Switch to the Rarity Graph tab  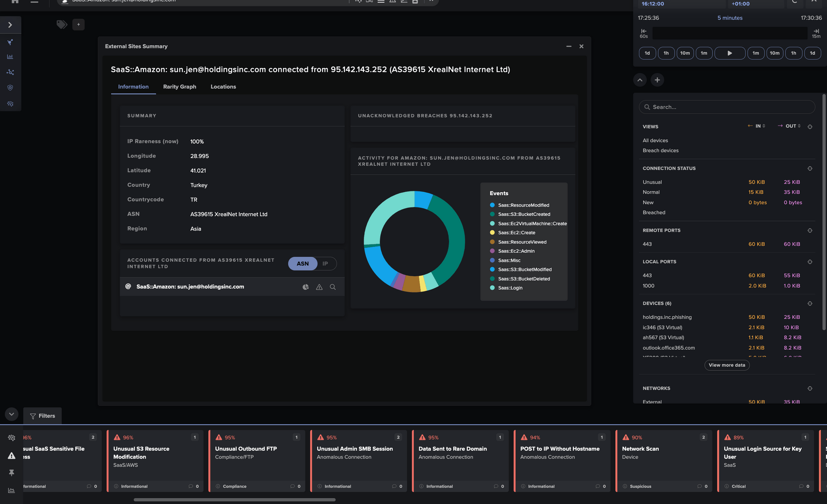(179, 87)
